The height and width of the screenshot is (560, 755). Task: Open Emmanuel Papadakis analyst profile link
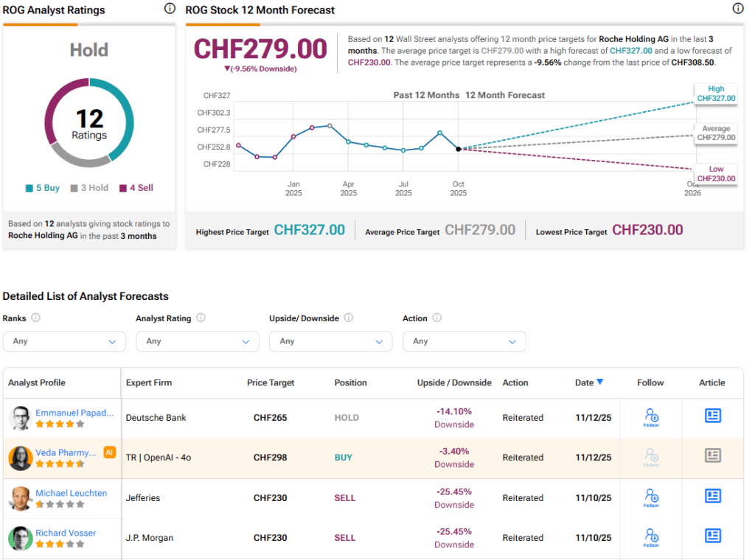(74, 413)
